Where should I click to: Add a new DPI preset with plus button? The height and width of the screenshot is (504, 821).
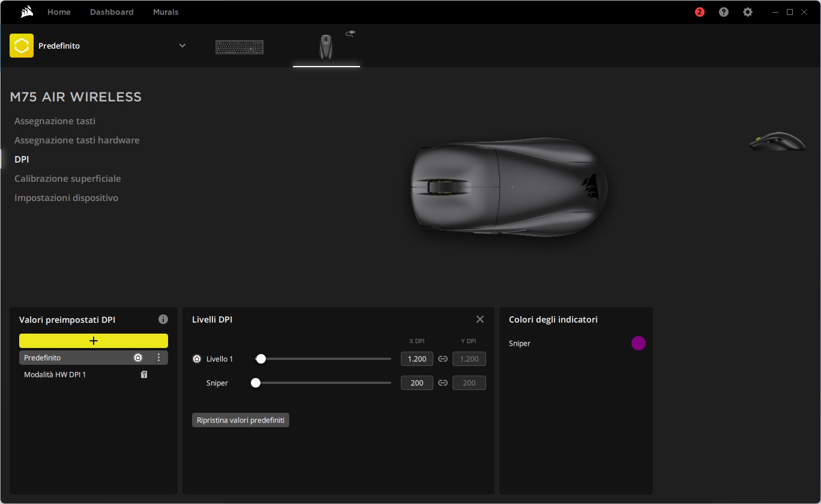coord(94,341)
